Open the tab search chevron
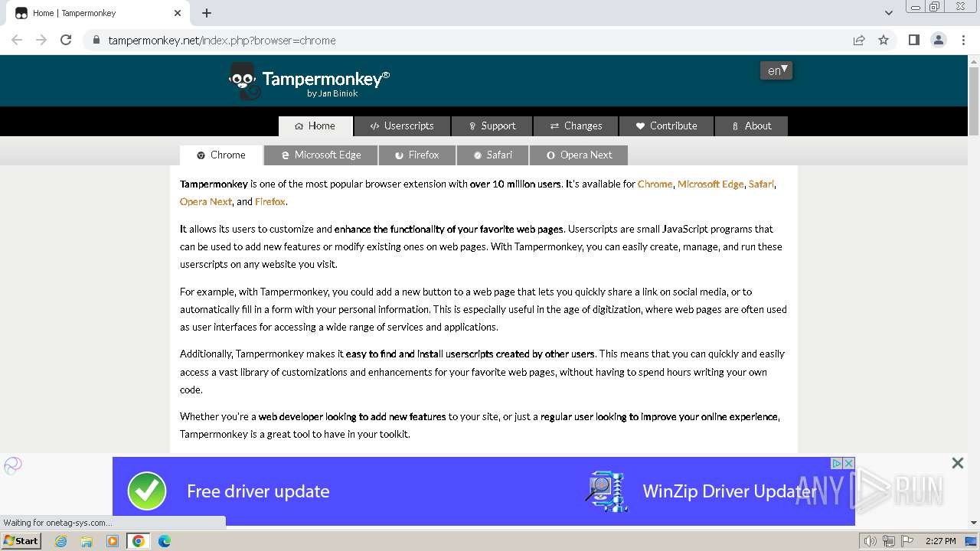 [x=889, y=13]
